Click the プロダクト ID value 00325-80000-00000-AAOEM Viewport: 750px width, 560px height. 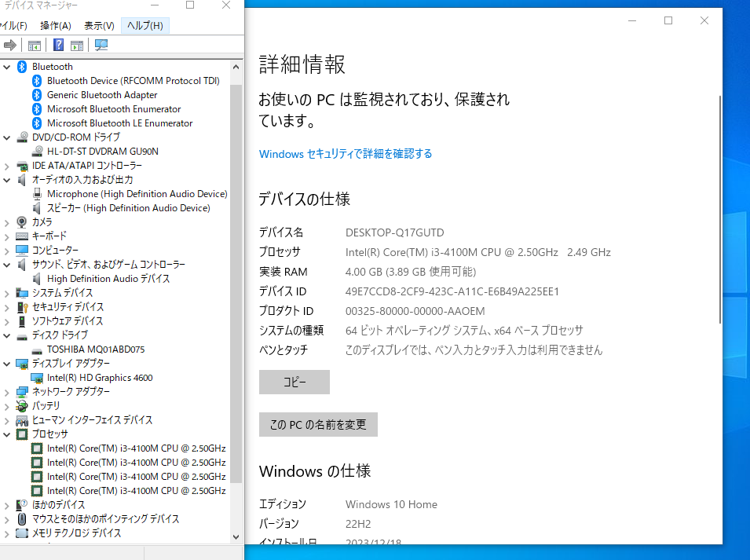415,311
